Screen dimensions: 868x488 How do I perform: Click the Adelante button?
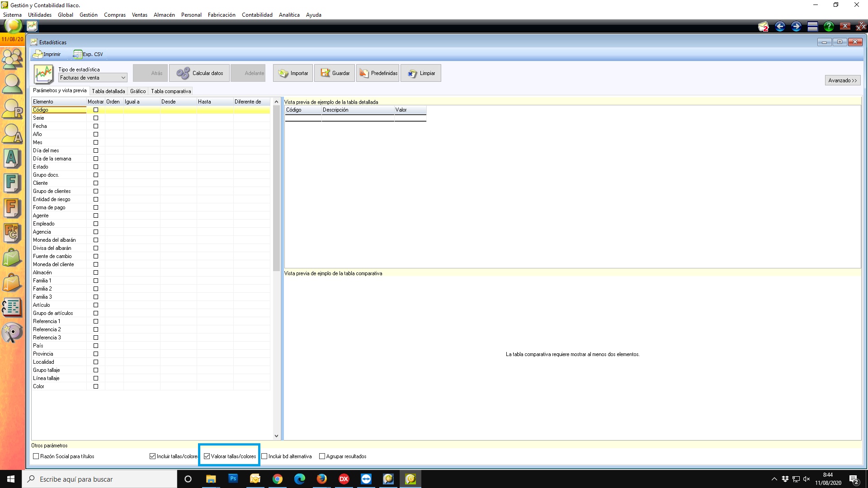[x=248, y=73]
